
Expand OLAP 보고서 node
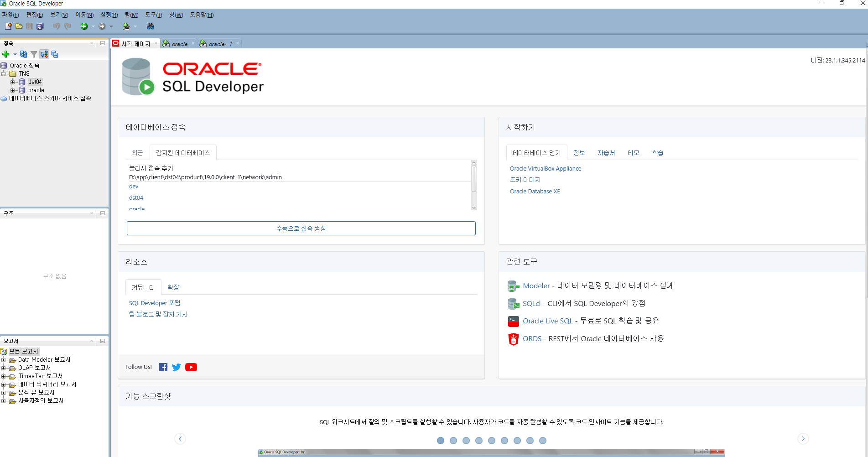click(4, 368)
